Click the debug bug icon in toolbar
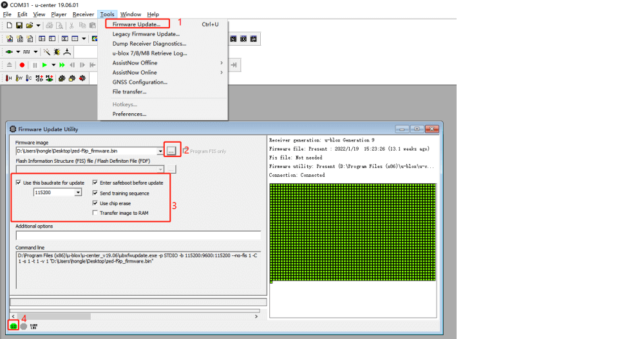Screen dimensions: 644x339 [x=57, y=51]
